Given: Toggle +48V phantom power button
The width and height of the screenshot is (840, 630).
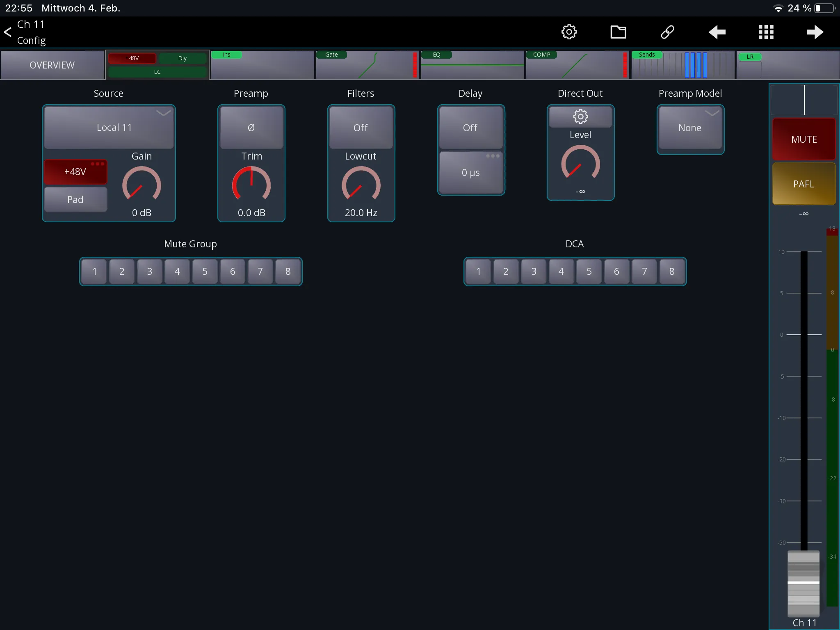Looking at the screenshot, I should 75,172.
